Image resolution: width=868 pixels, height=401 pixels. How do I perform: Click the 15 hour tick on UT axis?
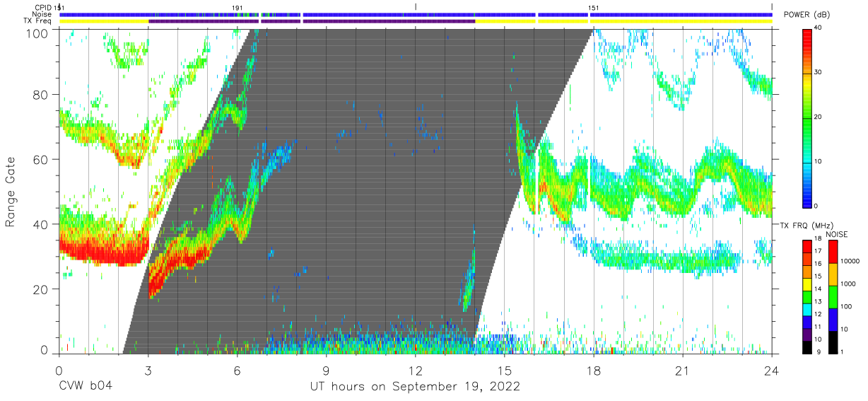pos(505,370)
